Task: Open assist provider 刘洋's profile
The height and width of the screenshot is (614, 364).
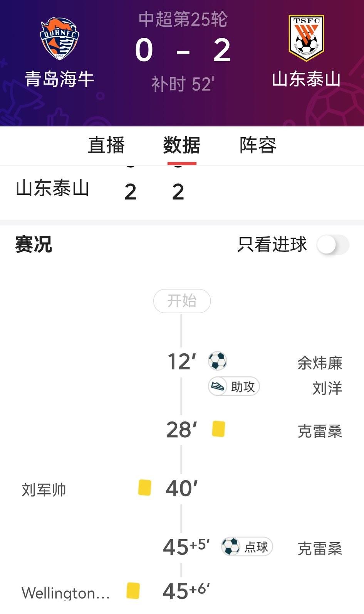Action: point(327,388)
